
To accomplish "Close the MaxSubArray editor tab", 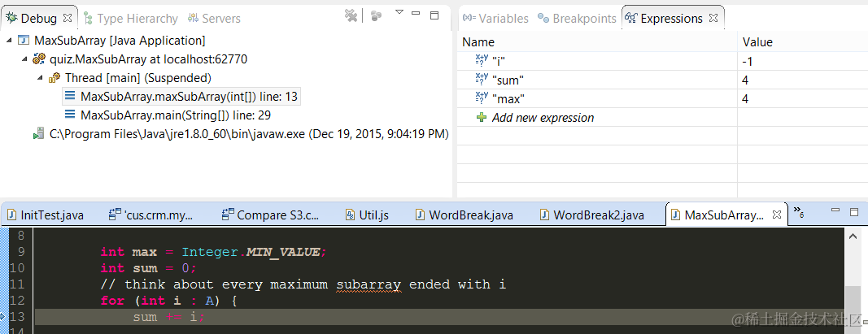I will (x=777, y=214).
